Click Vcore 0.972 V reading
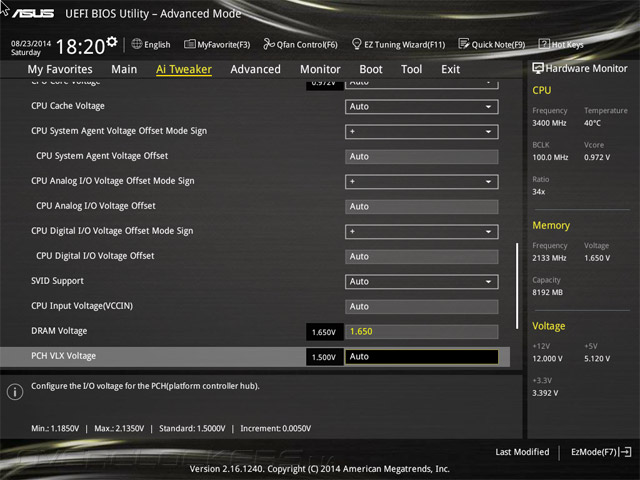Image resolution: width=640 pixels, height=480 pixels. coord(597,157)
